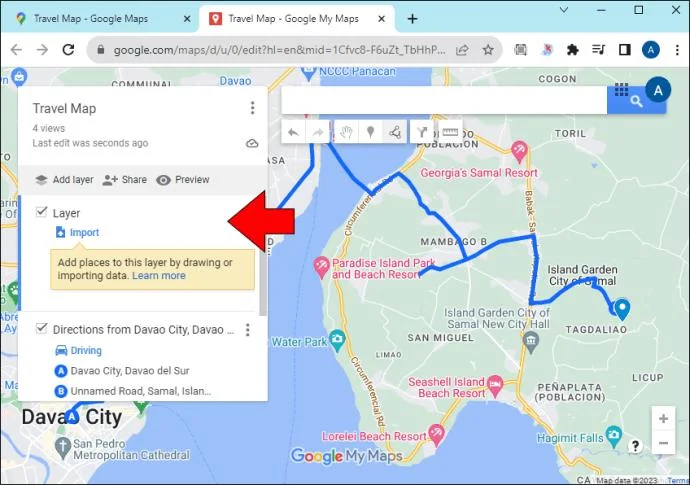Go forward in browser history

click(42, 50)
